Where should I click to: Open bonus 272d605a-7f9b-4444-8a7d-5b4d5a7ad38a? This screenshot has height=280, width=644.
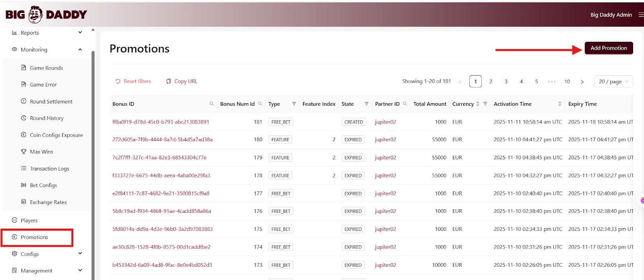pos(162,140)
